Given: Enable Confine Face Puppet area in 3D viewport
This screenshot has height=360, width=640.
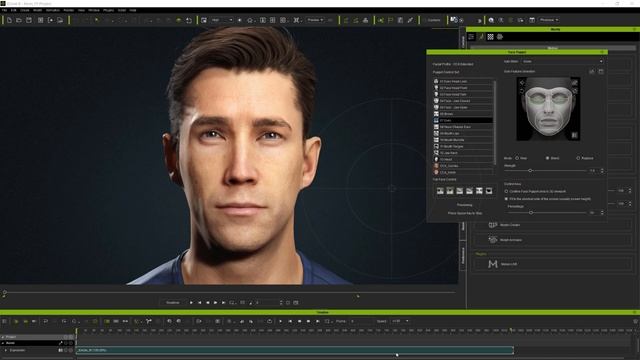Looking at the screenshot, I should [x=507, y=191].
